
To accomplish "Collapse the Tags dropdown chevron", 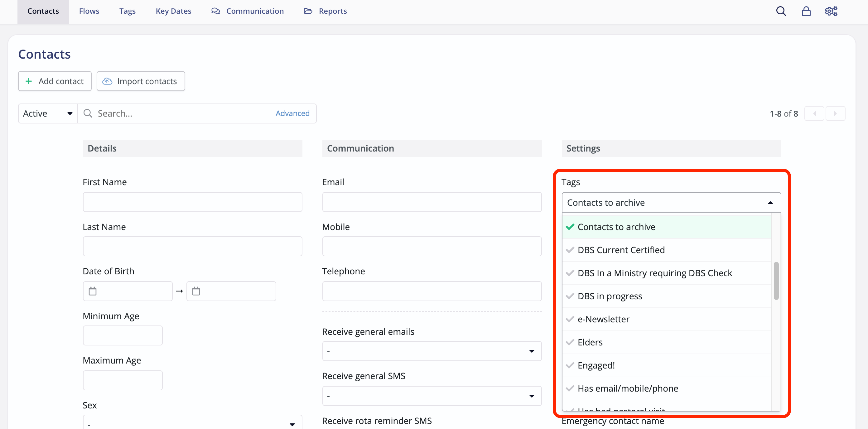I will pos(771,202).
